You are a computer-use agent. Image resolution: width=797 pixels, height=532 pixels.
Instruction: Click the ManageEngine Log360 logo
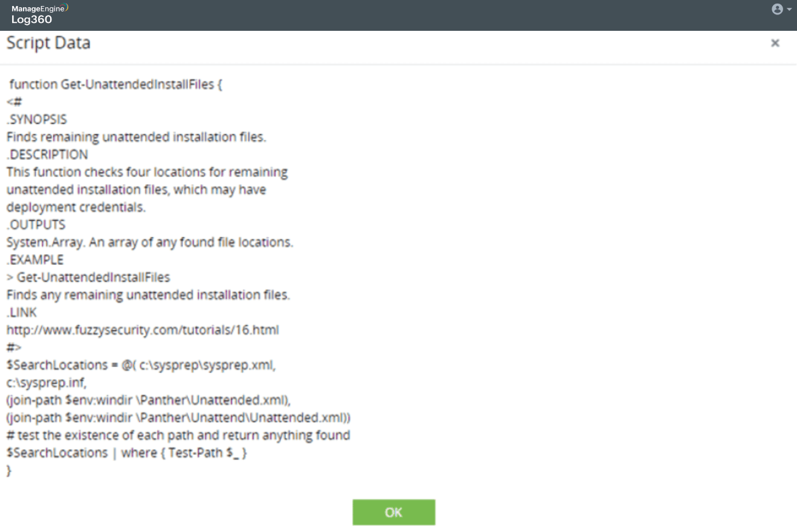pos(39,14)
